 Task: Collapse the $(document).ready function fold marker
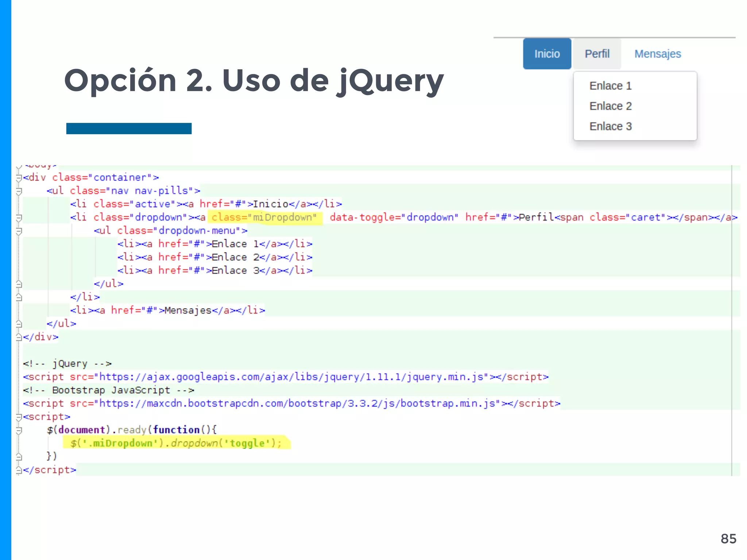(x=19, y=430)
